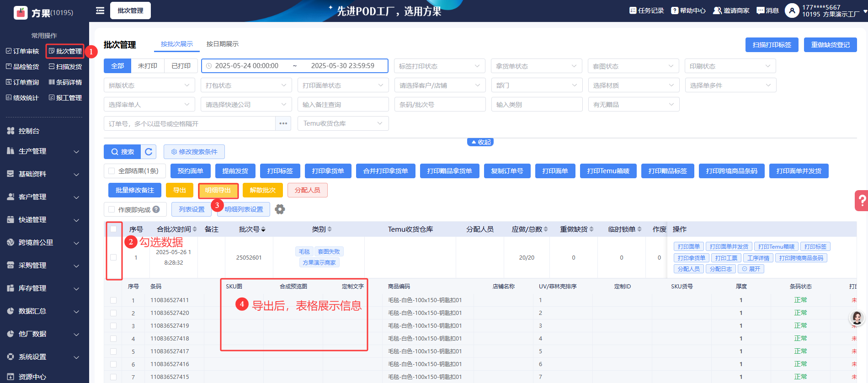The image size is (868, 383).
Task: Click the user avatar icon at top right
Action: tap(792, 11)
